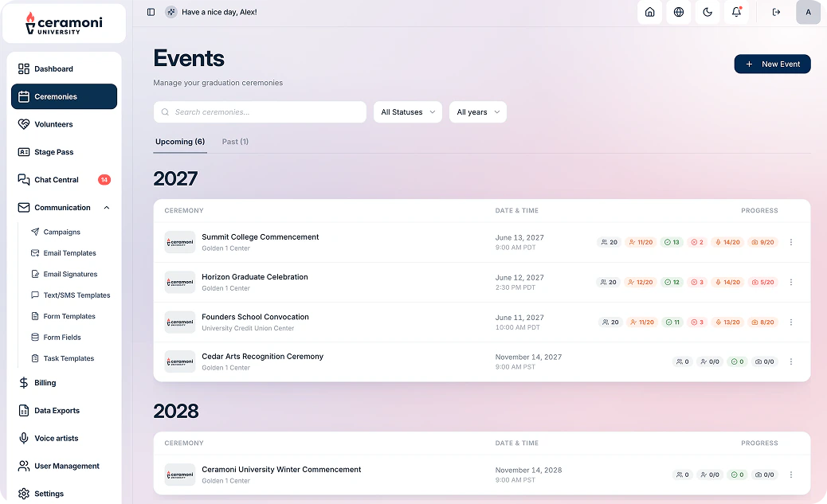Viewport: 827px width, 504px height.
Task: Open Ceramoni University Winter Commencement
Action: (x=281, y=469)
